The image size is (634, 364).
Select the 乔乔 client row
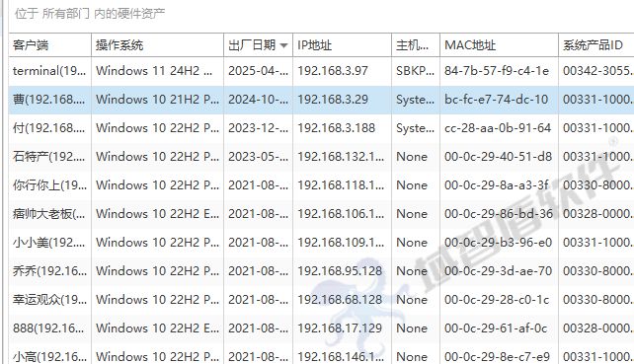click(322, 271)
